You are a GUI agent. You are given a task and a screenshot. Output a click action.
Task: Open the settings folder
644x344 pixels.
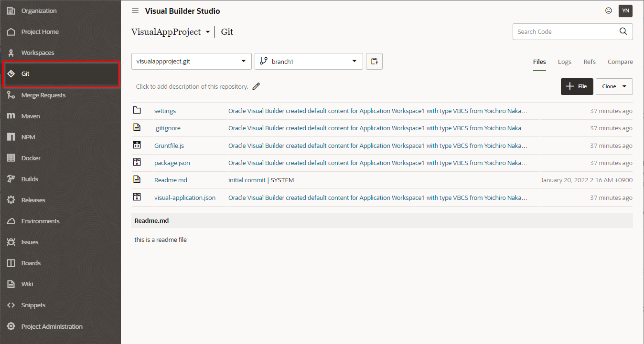[x=165, y=111]
